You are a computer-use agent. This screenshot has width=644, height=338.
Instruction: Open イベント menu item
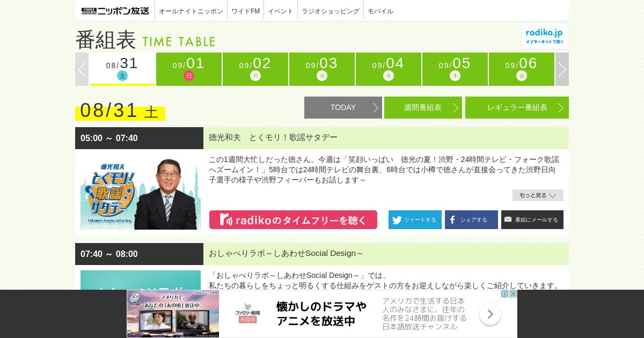pos(281,11)
